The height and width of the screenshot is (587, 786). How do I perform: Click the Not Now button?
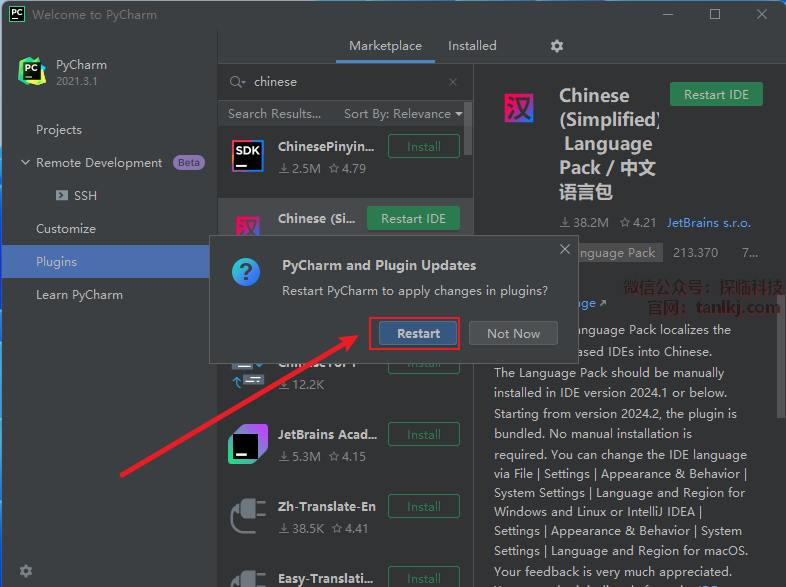tap(513, 333)
